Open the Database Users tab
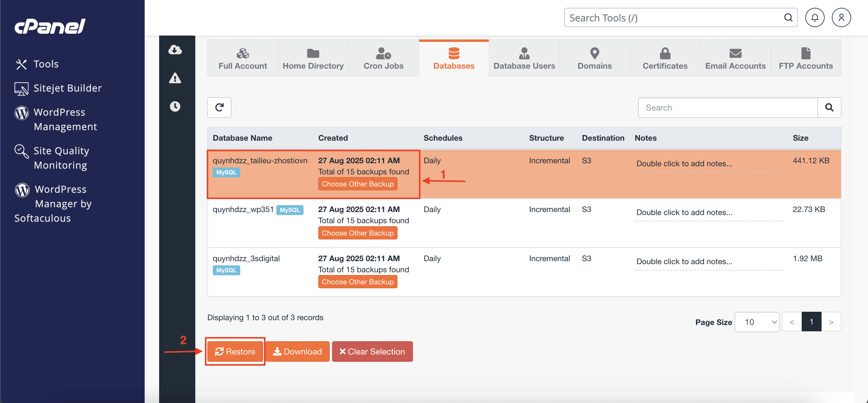The image size is (868, 403). tap(524, 58)
